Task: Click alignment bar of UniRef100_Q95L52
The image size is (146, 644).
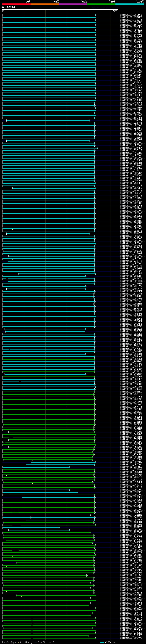Action: click(45, 331)
